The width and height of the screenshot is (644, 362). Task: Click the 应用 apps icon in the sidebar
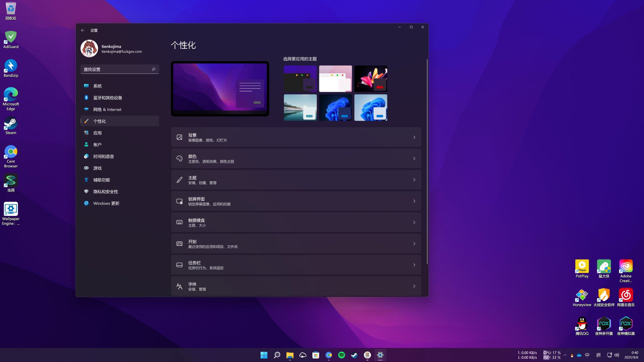[86, 133]
